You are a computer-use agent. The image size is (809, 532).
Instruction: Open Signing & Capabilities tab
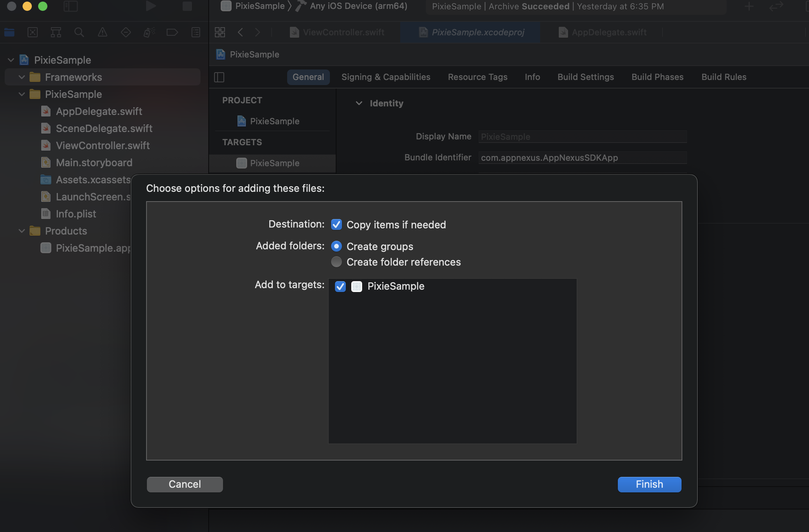click(x=386, y=76)
